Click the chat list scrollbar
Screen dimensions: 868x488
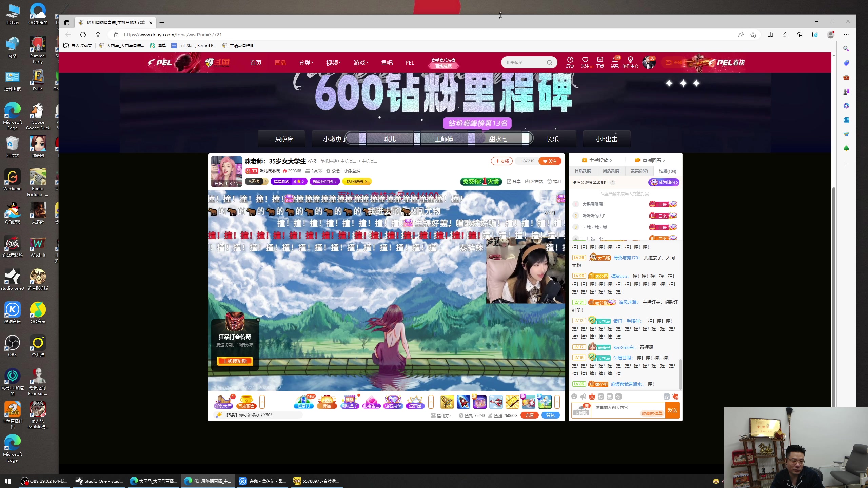[x=680, y=374]
